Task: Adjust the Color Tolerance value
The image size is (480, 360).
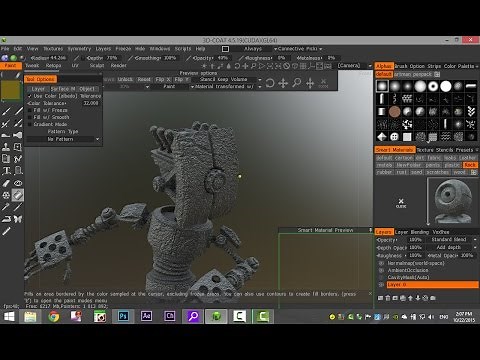Action: coord(91,103)
